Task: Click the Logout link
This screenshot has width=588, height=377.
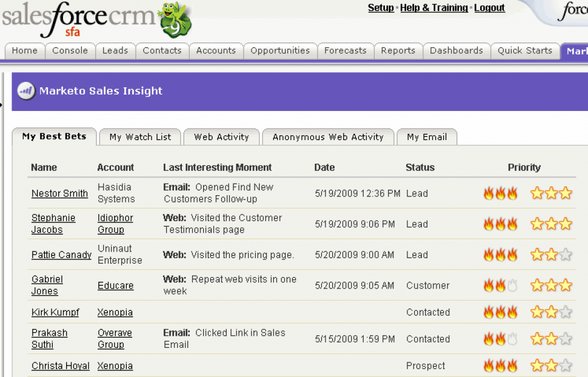Action: [x=489, y=8]
